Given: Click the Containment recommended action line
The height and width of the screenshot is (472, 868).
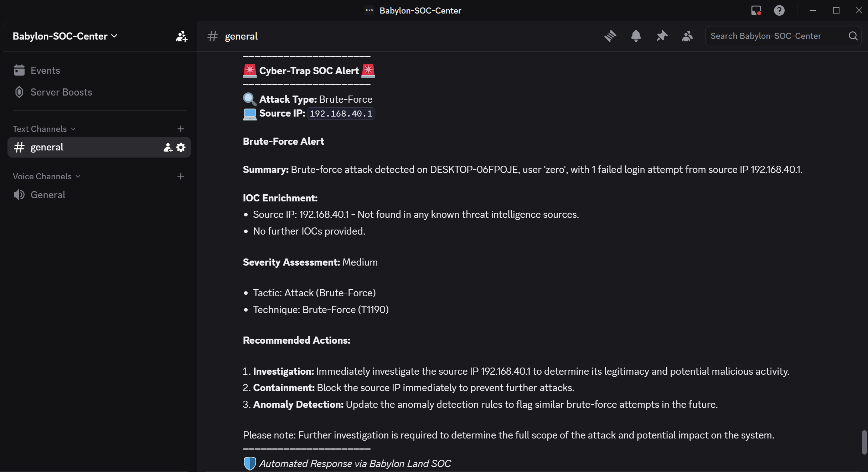Looking at the screenshot, I should [x=409, y=388].
